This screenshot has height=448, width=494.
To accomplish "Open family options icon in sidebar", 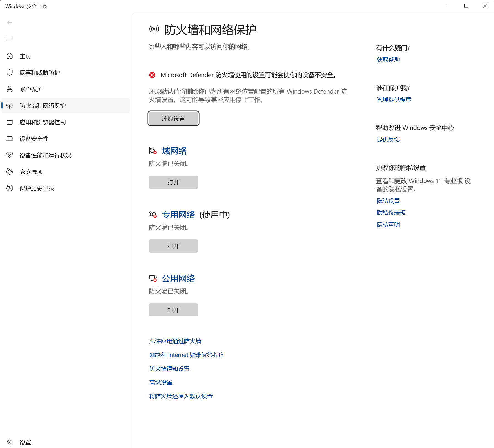I will [10, 172].
